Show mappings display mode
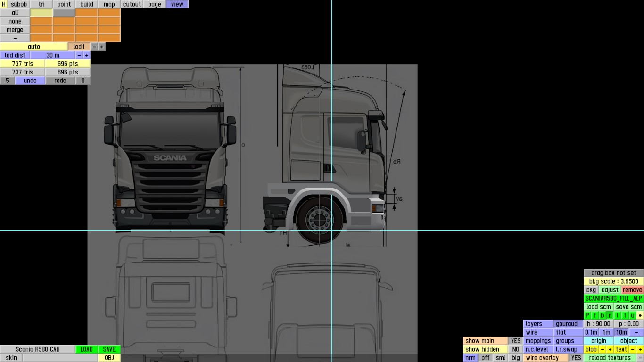Image resolution: width=644 pixels, height=362 pixels. 538,341
